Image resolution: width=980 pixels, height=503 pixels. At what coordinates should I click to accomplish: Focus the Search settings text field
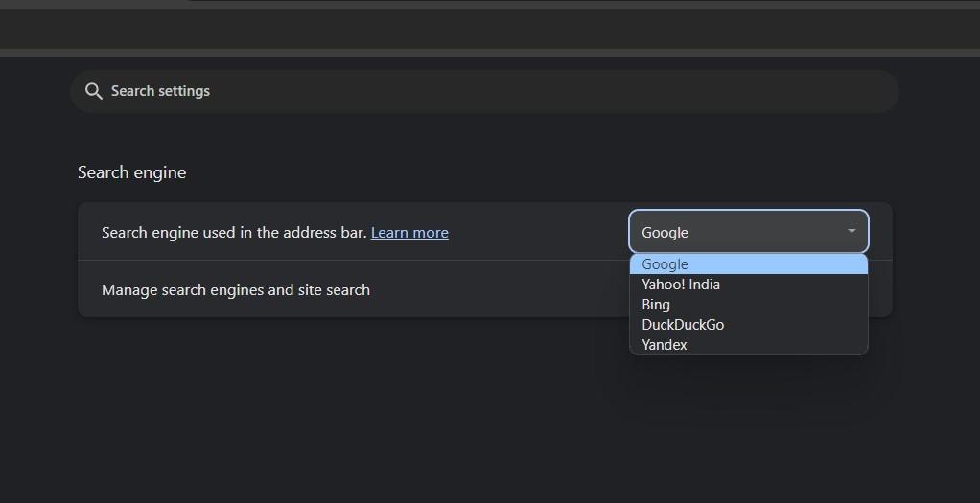[384, 91]
